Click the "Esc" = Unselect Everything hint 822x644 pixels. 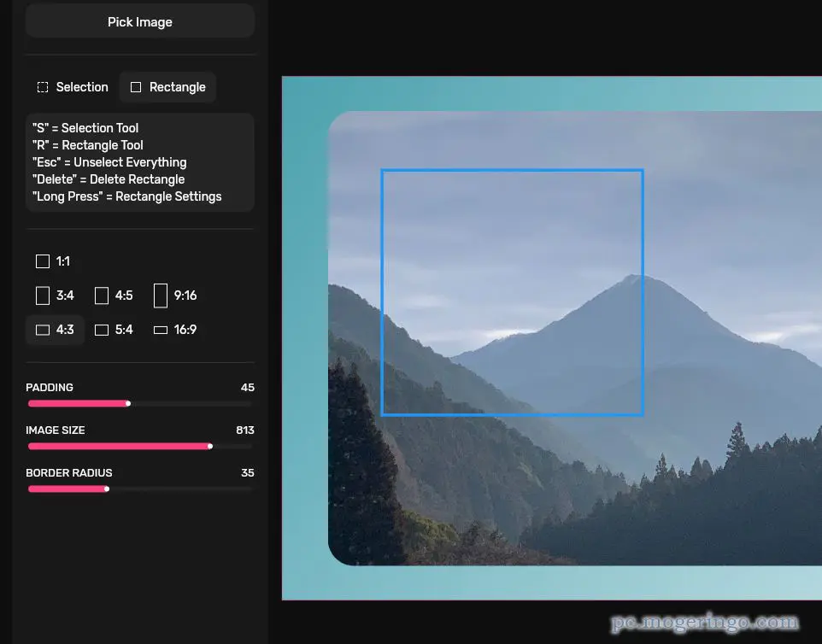pos(109,162)
